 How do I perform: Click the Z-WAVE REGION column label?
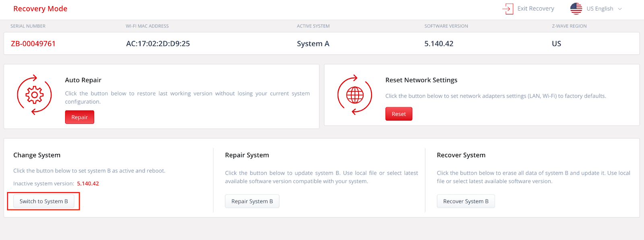tap(569, 26)
